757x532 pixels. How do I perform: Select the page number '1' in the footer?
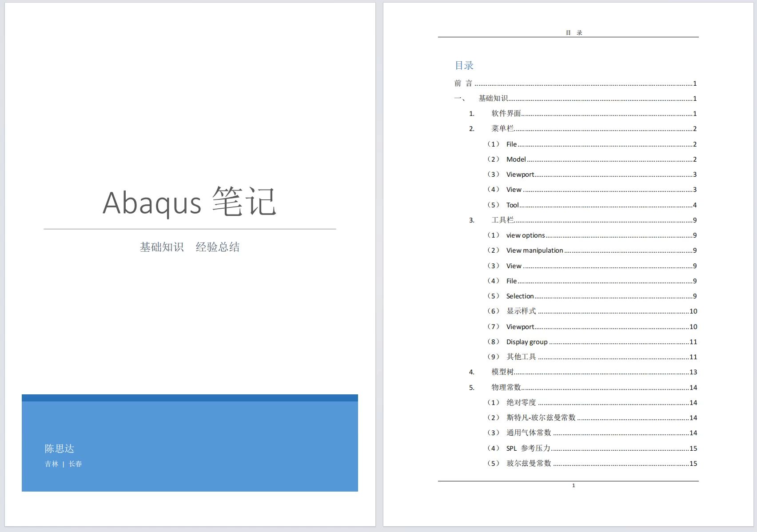coord(574,485)
